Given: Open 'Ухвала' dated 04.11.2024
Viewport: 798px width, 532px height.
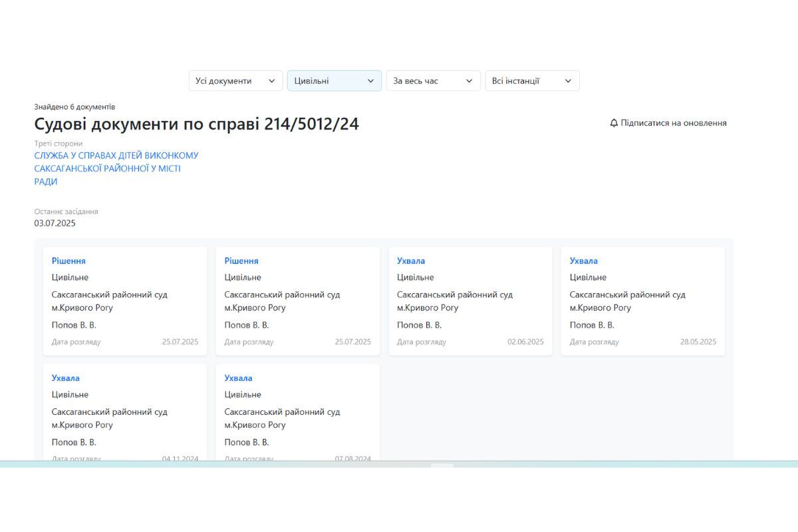Looking at the screenshot, I should [66, 378].
